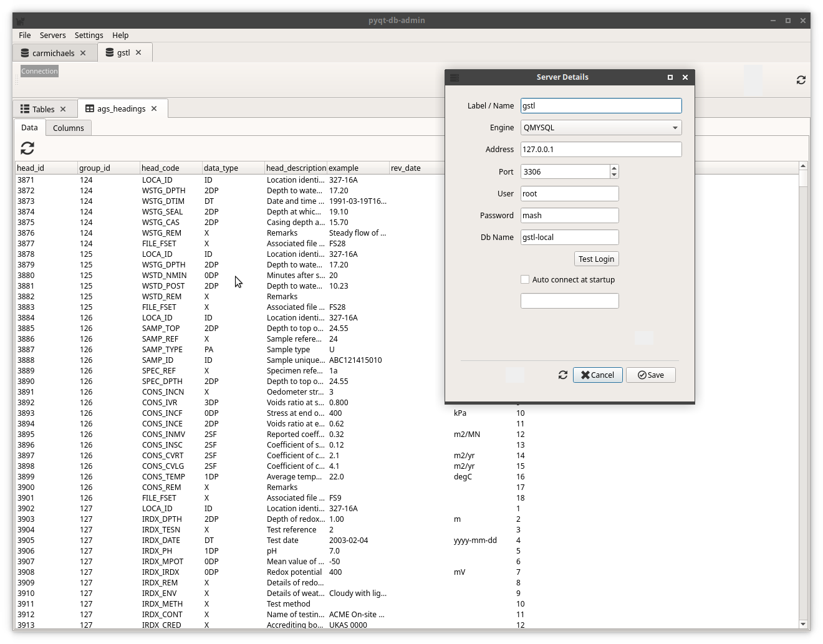Click the Port field showing 3306
The height and width of the screenshot is (644, 823).
click(x=565, y=171)
